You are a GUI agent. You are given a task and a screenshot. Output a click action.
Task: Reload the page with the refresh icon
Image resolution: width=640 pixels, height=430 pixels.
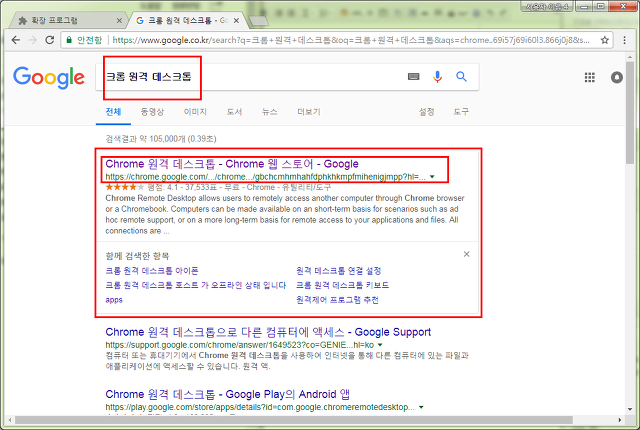click(x=50, y=40)
